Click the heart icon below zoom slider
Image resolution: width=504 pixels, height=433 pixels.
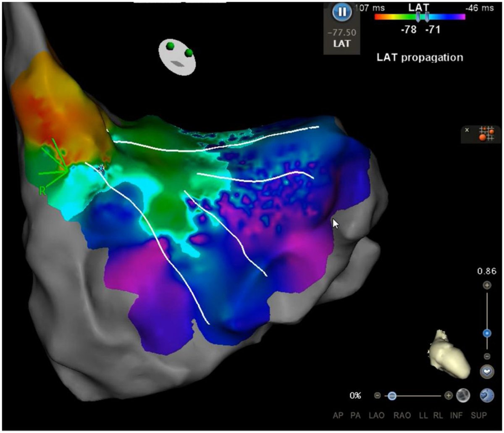coord(487,372)
